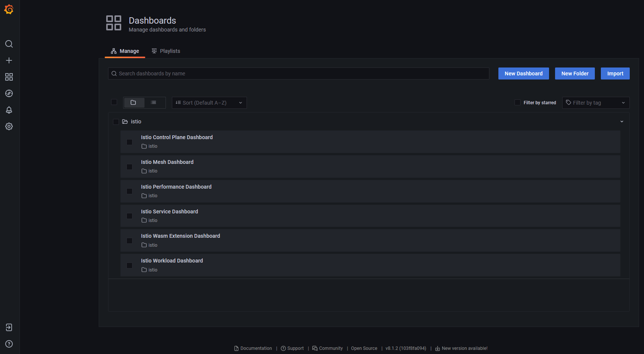Click the folder icon under Istio Workload Dashboard
This screenshot has height=354, width=644.
tap(144, 270)
